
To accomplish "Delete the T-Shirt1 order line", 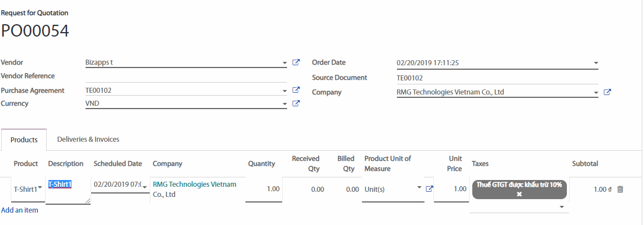I will (x=620, y=189).
